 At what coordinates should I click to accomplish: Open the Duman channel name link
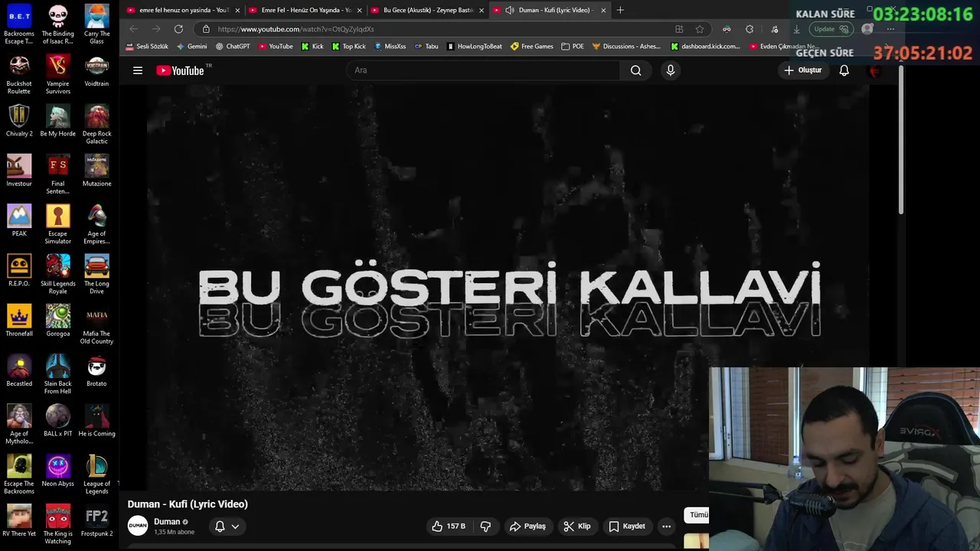167,522
